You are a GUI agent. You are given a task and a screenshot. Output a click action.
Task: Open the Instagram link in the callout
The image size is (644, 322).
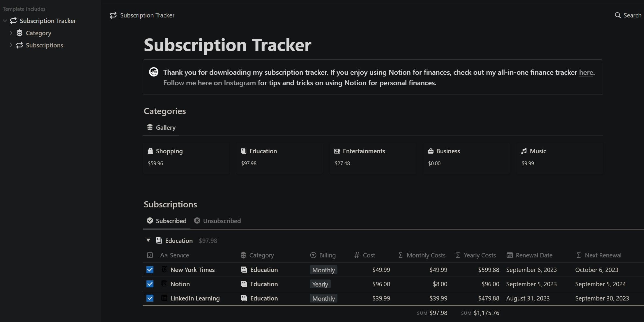pyautogui.click(x=209, y=83)
